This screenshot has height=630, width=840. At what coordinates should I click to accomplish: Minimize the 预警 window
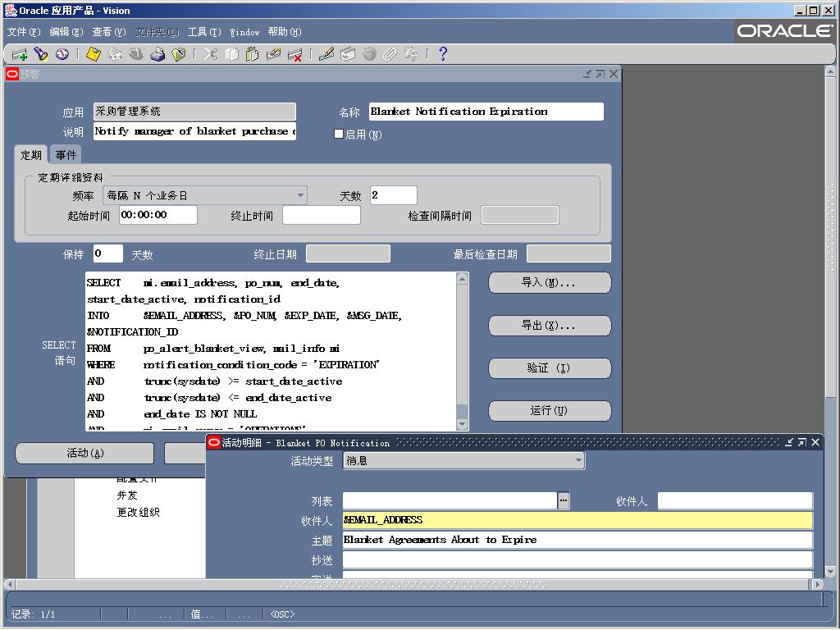click(587, 74)
